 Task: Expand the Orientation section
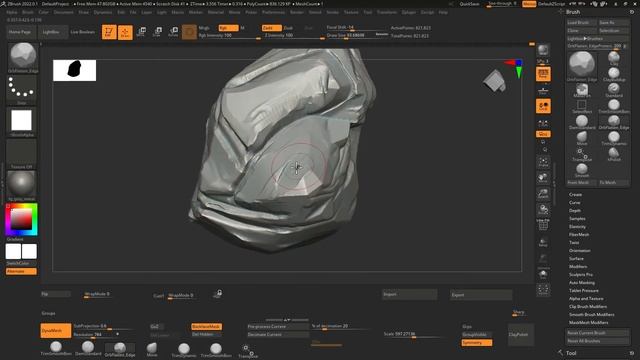[x=580, y=251]
